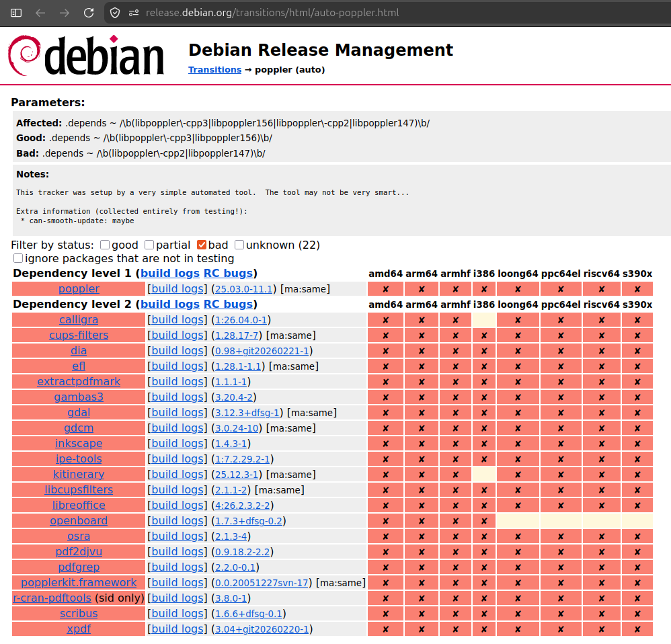The height and width of the screenshot is (644, 671).
Task: Open gdcm version 3.0.24-10 link
Action: [x=237, y=428]
